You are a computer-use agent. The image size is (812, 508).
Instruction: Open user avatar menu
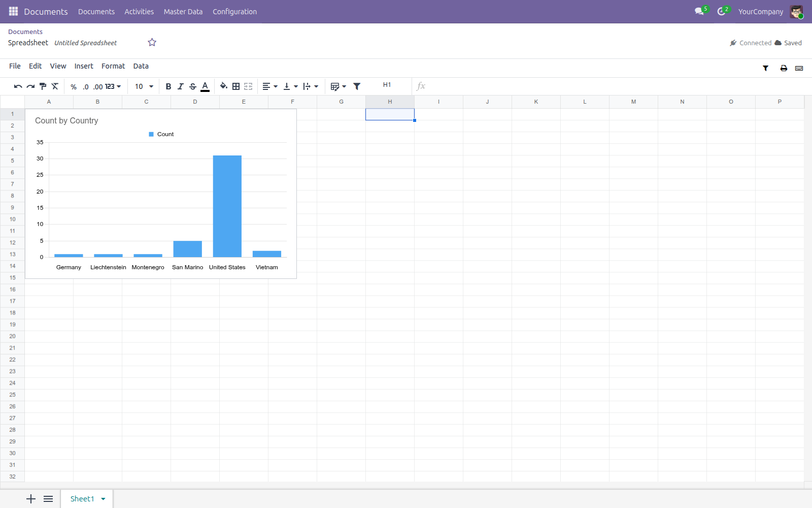pos(796,12)
